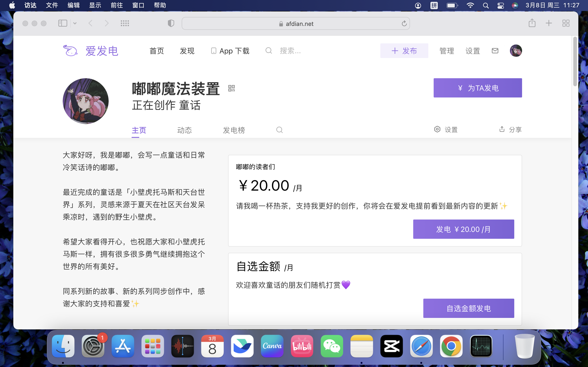Open the mail inbox envelope icon

495,51
